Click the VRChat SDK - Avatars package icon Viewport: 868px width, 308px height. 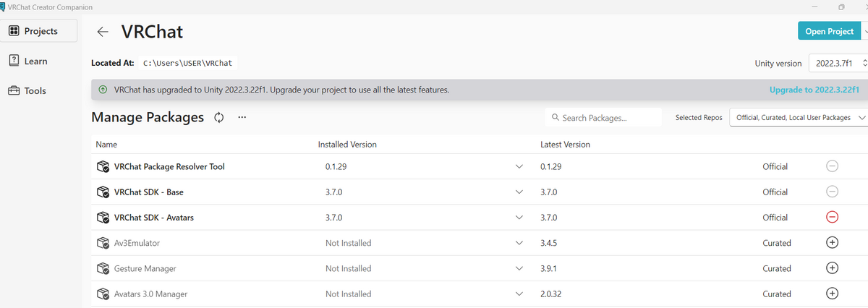coord(103,218)
